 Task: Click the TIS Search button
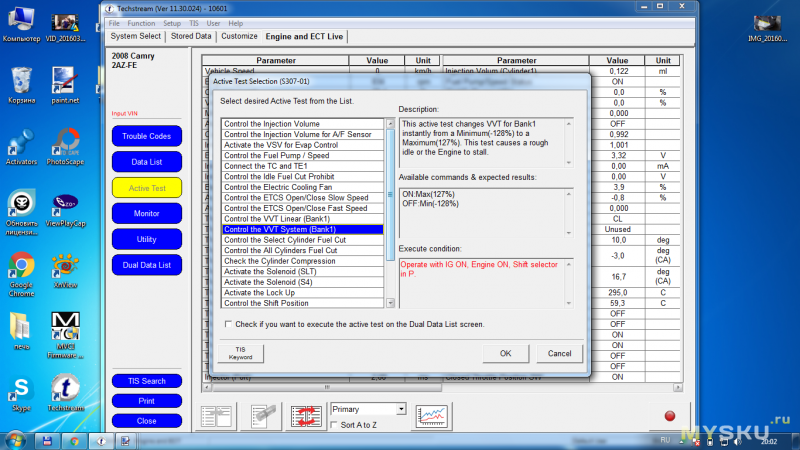tap(147, 381)
